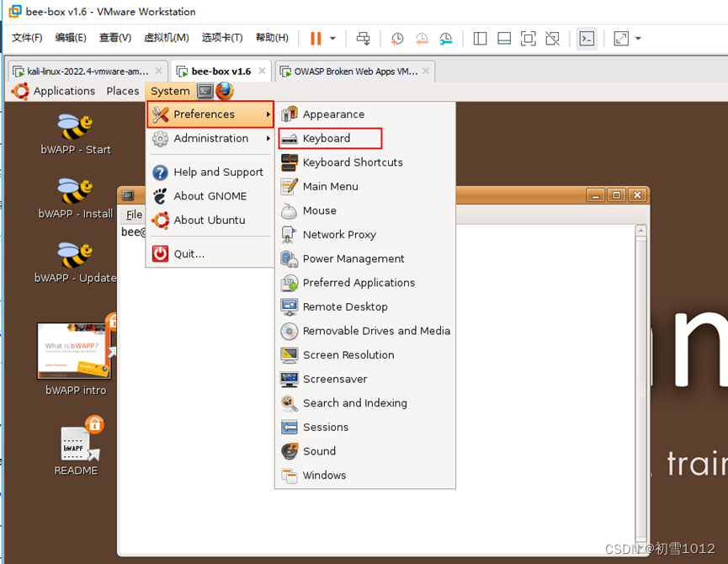Image resolution: width=728 pixels, height=564 pixels.
Task: Click the terminal window title bar icon
Action: (x=128, y=195)
